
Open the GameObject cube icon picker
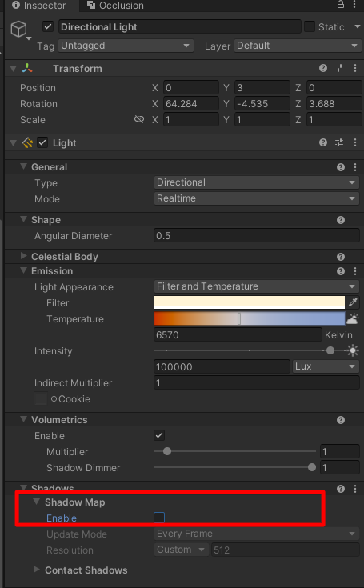[18, 29]
